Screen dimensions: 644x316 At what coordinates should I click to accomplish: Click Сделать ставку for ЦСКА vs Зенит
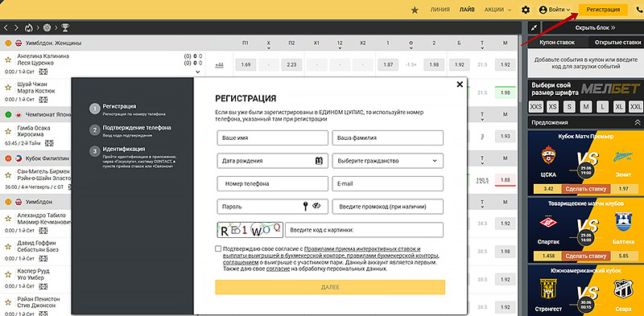[x=586, y=189]
